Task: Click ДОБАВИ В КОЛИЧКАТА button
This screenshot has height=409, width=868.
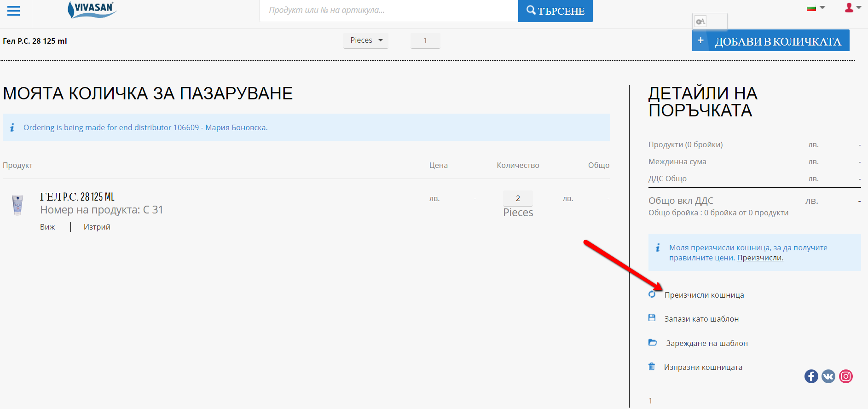Action: click(x=771, y=41)
